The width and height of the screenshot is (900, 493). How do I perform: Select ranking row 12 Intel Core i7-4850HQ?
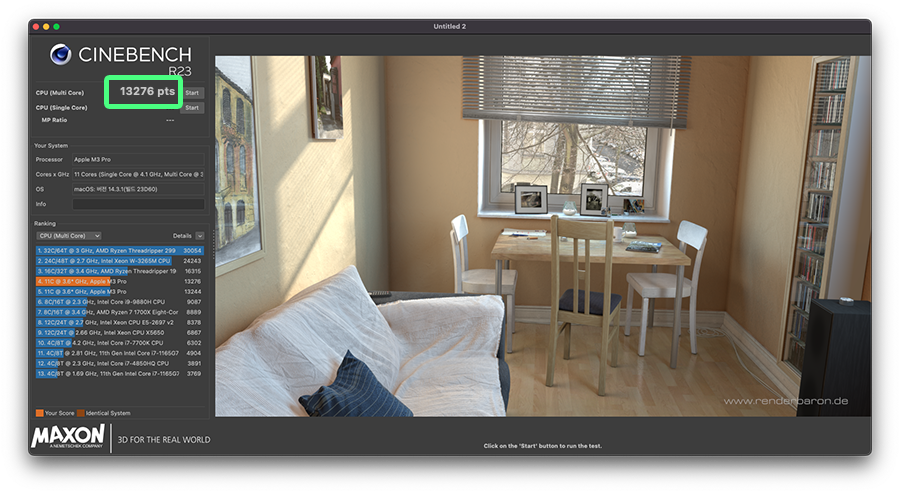[119, 363]
